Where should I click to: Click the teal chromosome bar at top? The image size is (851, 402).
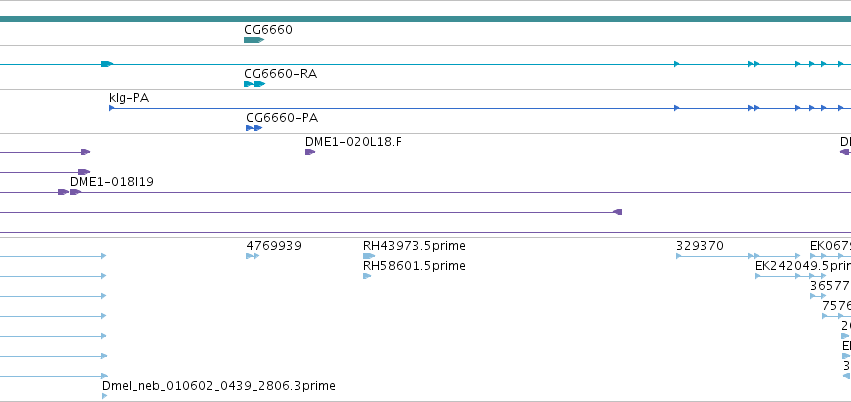pos(426,20)
